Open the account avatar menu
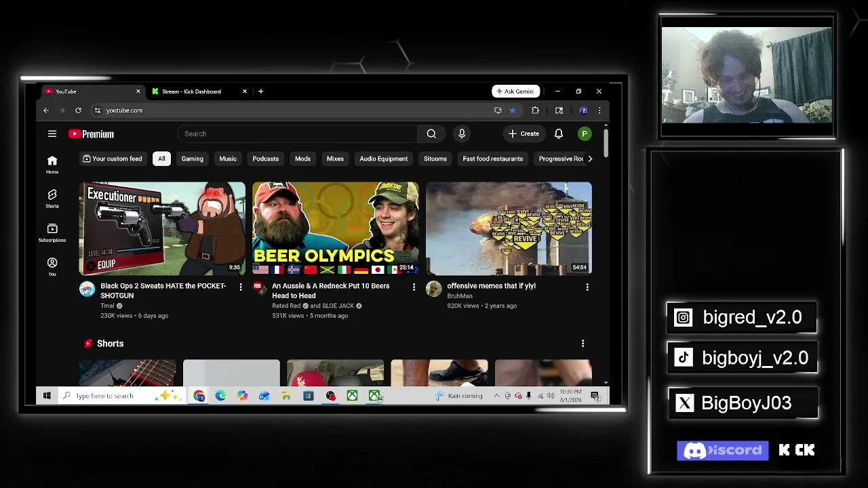The image size is (868, 488). pos(584,134)
